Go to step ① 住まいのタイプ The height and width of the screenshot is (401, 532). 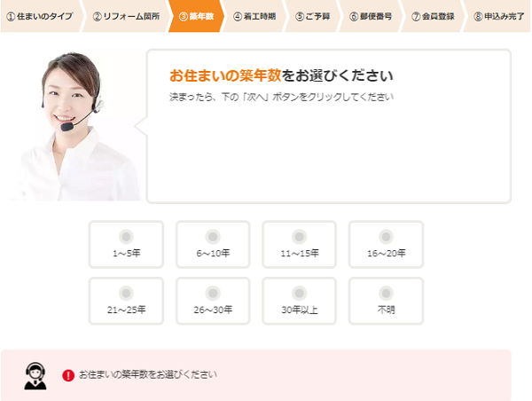pos(40,16)
